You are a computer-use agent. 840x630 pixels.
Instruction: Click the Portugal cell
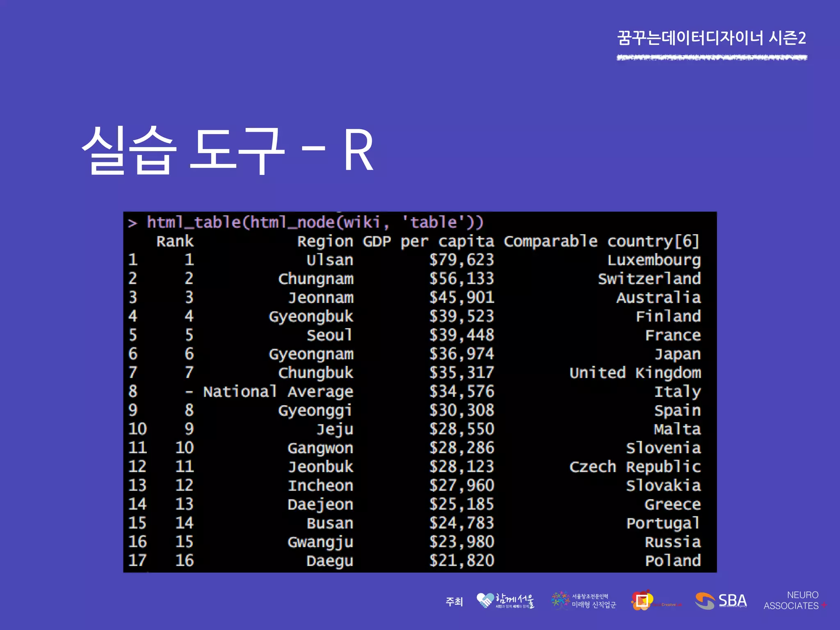[x=663, y=524]
